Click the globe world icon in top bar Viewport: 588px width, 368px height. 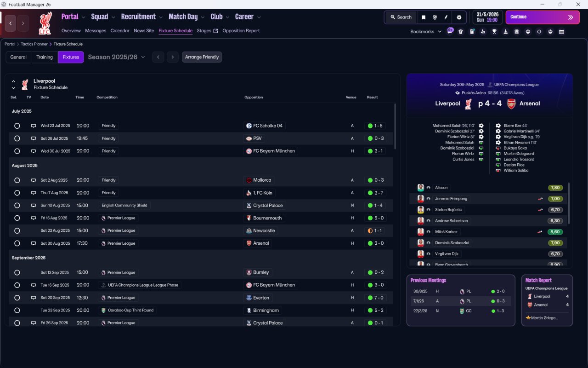coord(435,17)
